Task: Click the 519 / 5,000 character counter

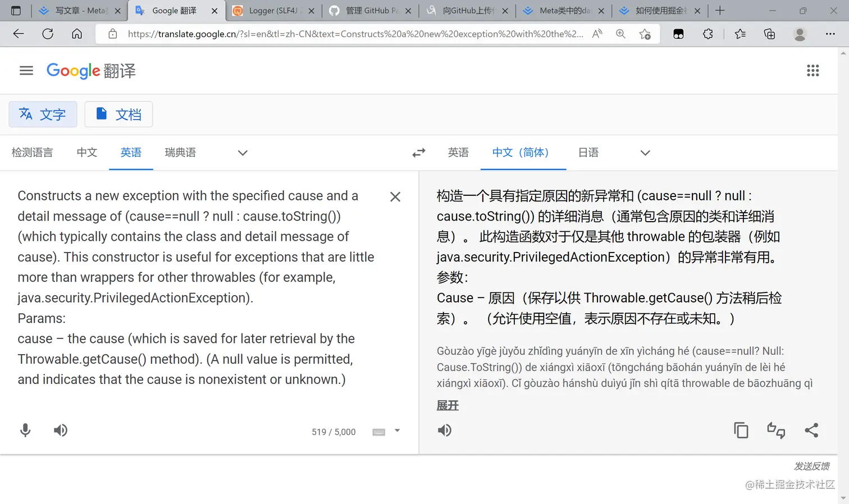Action: (334, 432)
